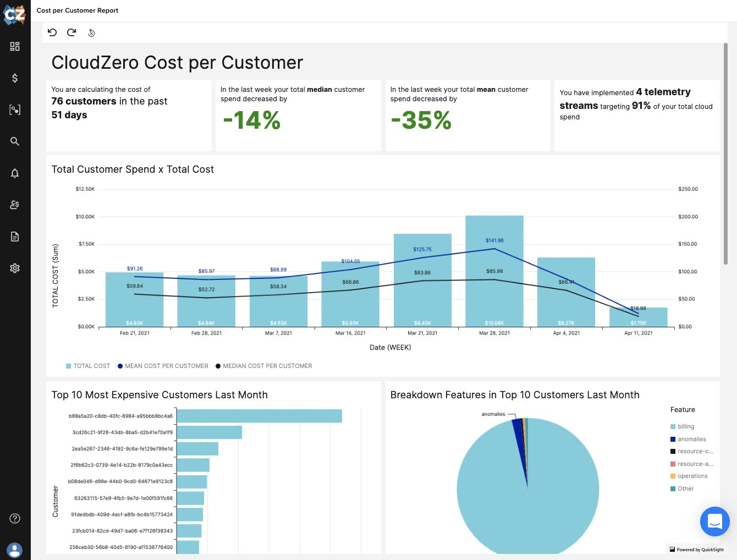Toggle MEAN COST PER CUSTOMER legend entry
The width and height of the screenshot is (737, 560).
pos(163,366)
